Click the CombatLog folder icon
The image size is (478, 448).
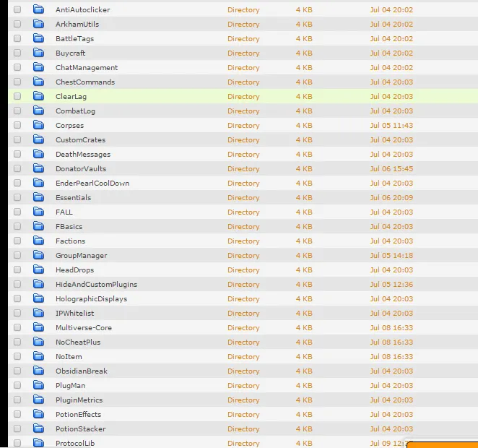click(x=38, y=111)
